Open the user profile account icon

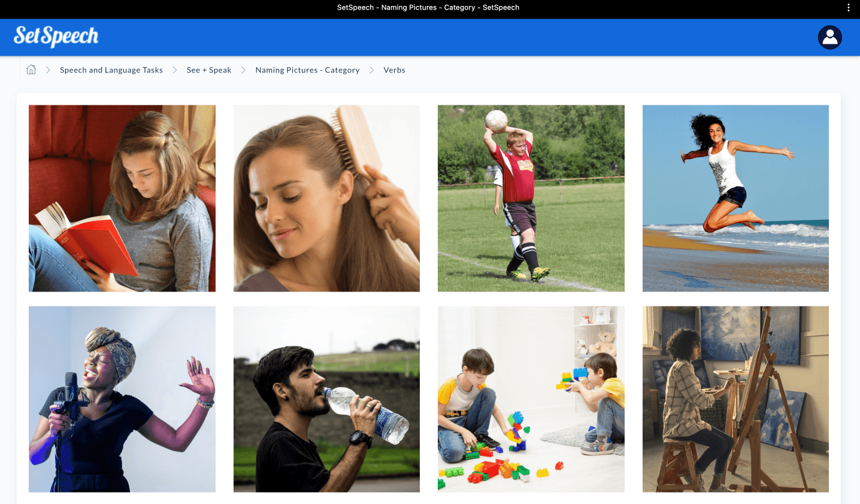[829, 37]
